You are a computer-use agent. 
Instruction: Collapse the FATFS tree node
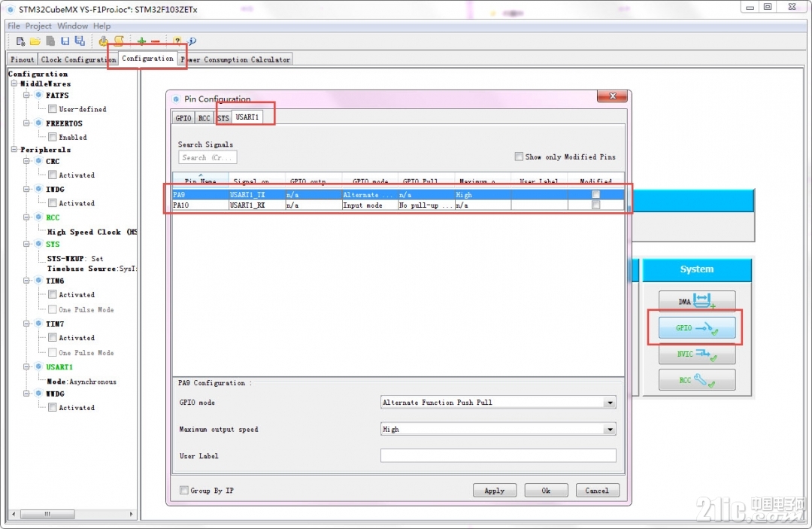[x=26, y=96]
